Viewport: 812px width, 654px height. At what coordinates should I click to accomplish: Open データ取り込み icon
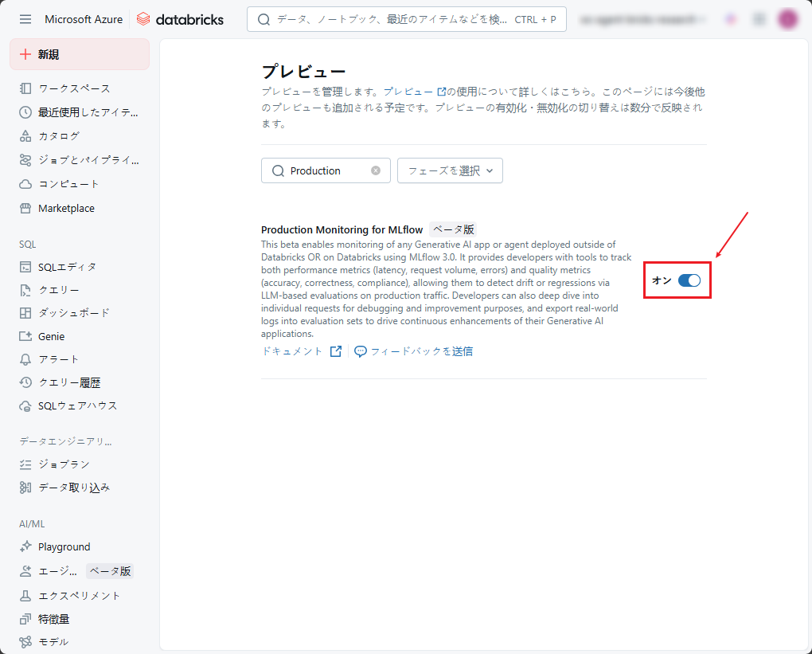(x=25, y=488)
